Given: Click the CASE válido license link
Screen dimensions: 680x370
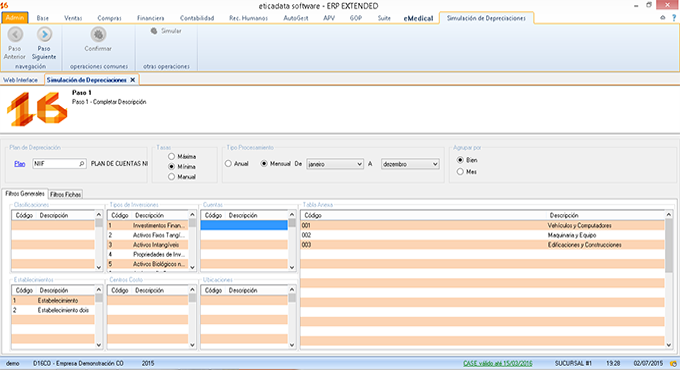Looking at the screenshot, I should (x=497, y=363).
